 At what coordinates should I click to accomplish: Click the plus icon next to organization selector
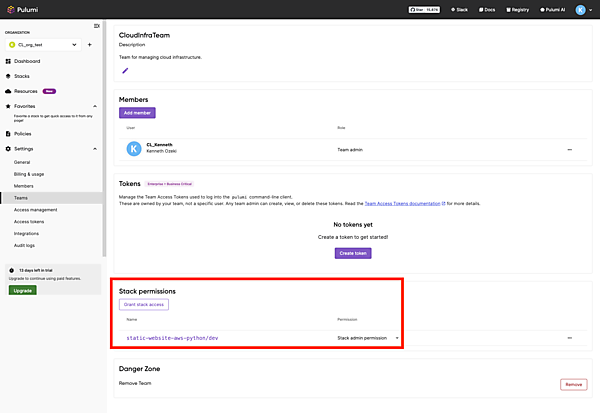[x=90, y=45]
